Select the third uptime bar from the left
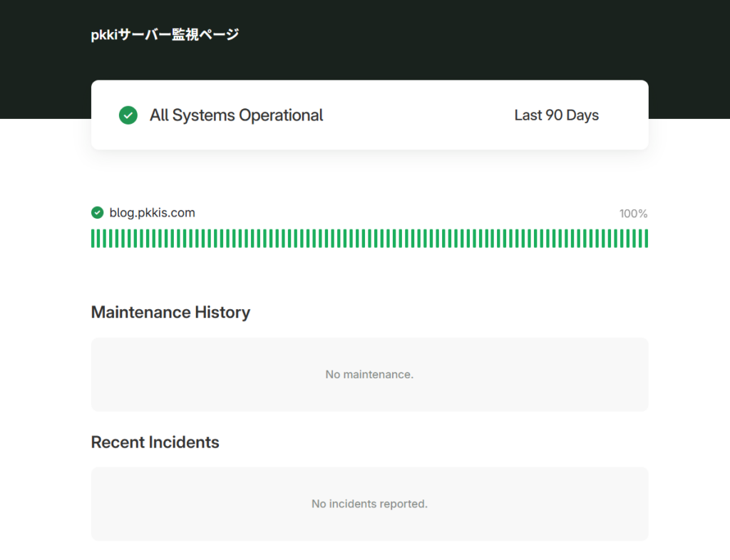 tap(106, 239)
